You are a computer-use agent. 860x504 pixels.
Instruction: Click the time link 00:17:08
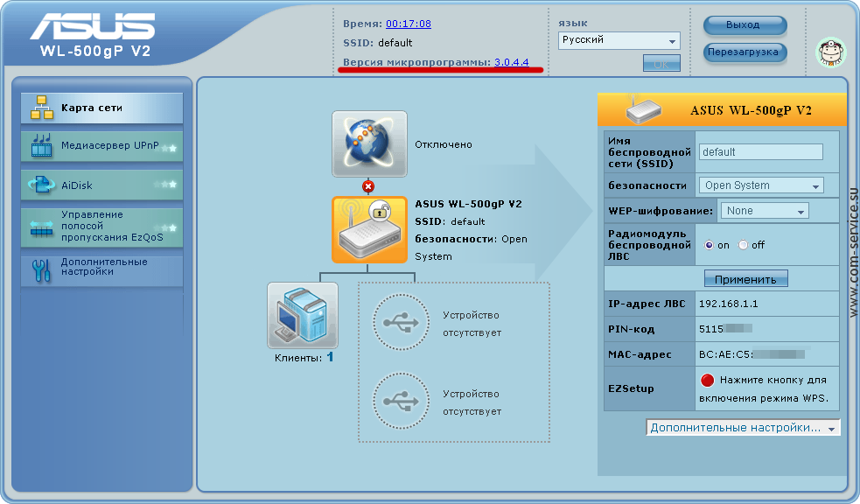pyautogui.click(x=408, y=24)
